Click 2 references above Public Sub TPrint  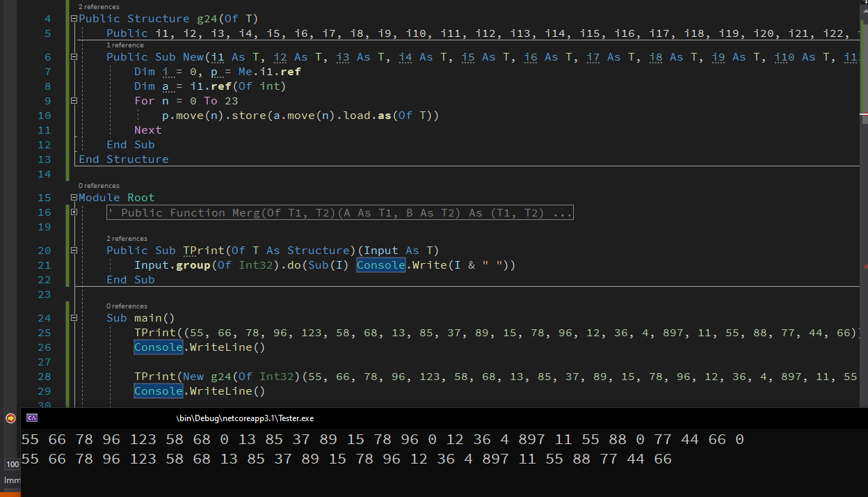(127, 237)
